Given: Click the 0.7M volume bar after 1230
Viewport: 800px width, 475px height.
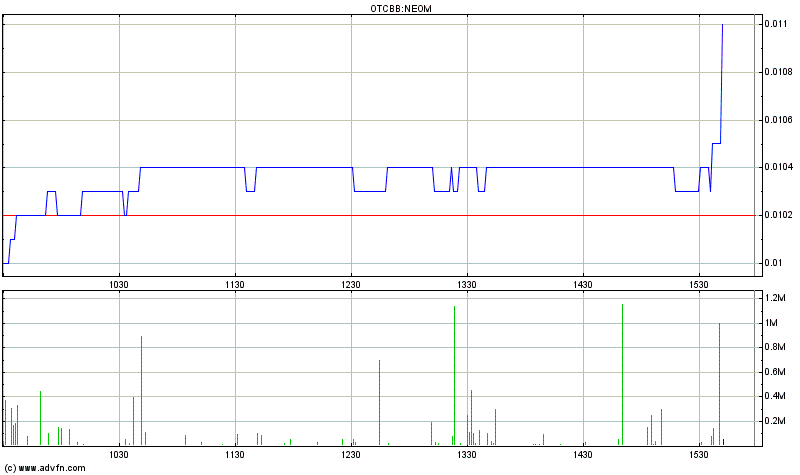Looking at the screenshot, I should (x=380, y=403).
